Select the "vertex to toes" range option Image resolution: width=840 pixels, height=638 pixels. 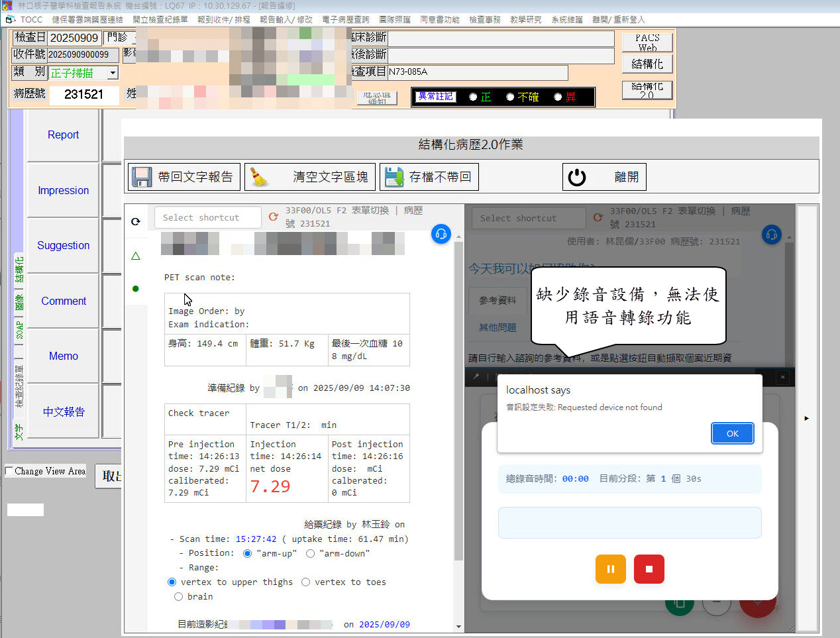(305, 582)
